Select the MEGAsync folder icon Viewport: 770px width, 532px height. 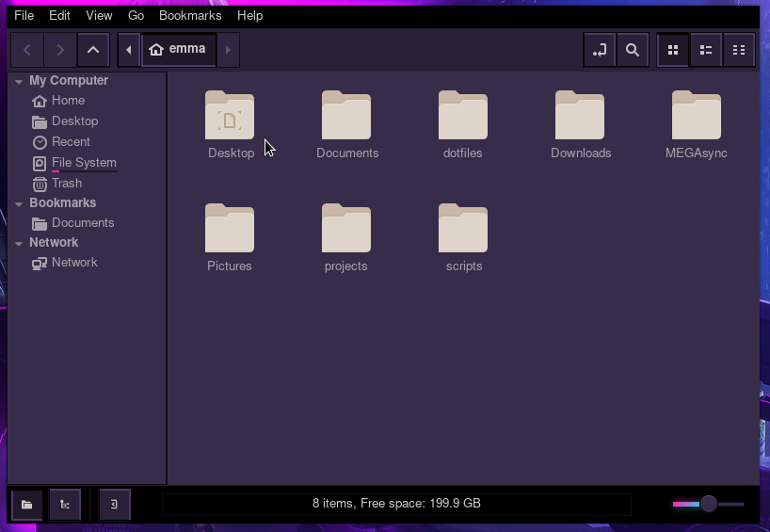[697, 115]
